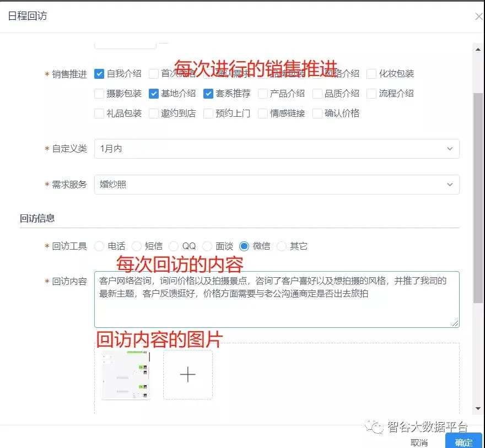
Task: Open the 需求服务 dropdown showing 婚纱照
Action: (276, 185)
